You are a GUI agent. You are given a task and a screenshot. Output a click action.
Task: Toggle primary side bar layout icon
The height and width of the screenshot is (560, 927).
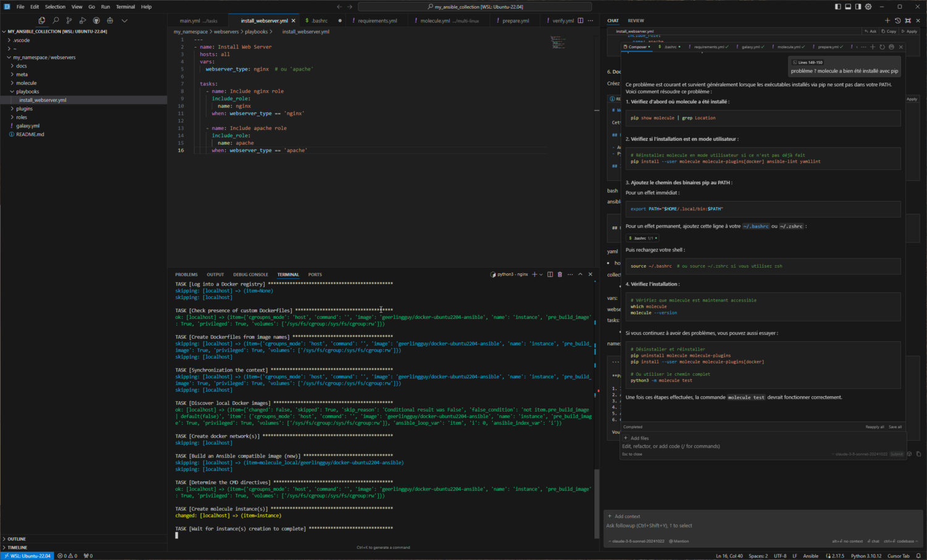pos(838,7)
